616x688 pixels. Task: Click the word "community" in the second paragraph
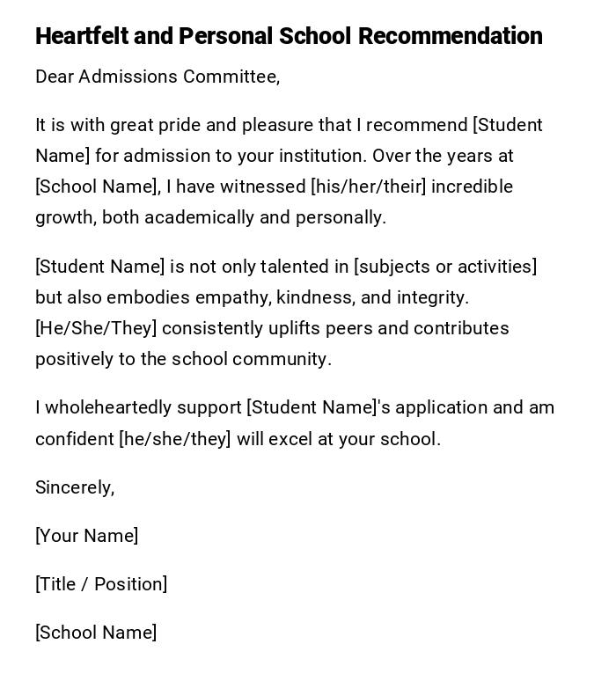284,359
